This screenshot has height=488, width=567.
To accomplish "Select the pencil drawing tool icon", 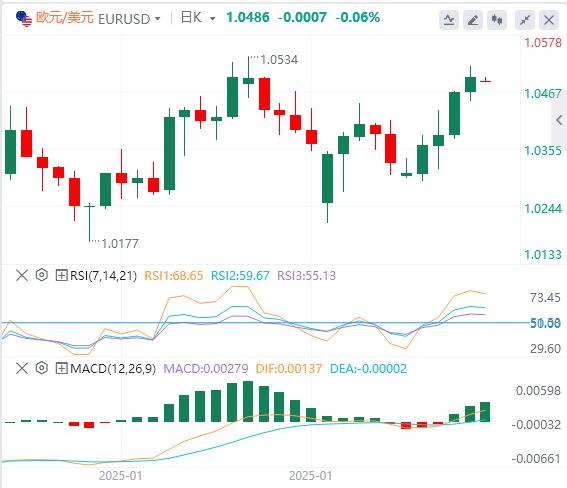I will tap(473, 20).
